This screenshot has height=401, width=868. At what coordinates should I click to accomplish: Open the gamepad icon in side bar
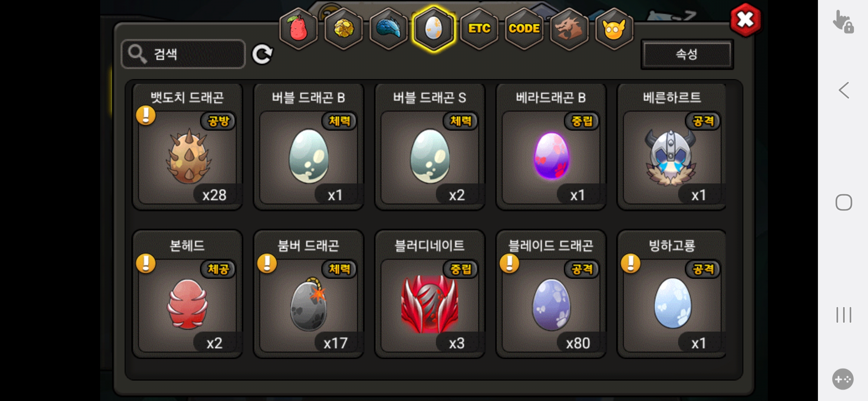tap(843, 379)
